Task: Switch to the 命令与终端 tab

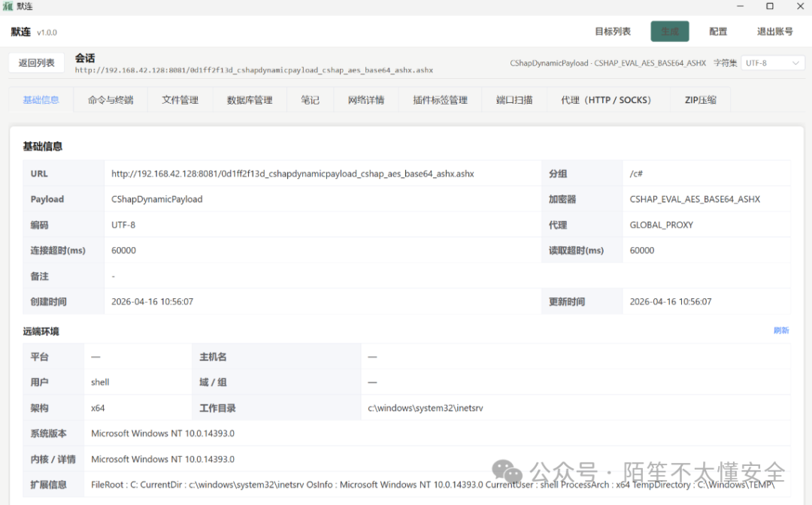Action: coord(111,100)
